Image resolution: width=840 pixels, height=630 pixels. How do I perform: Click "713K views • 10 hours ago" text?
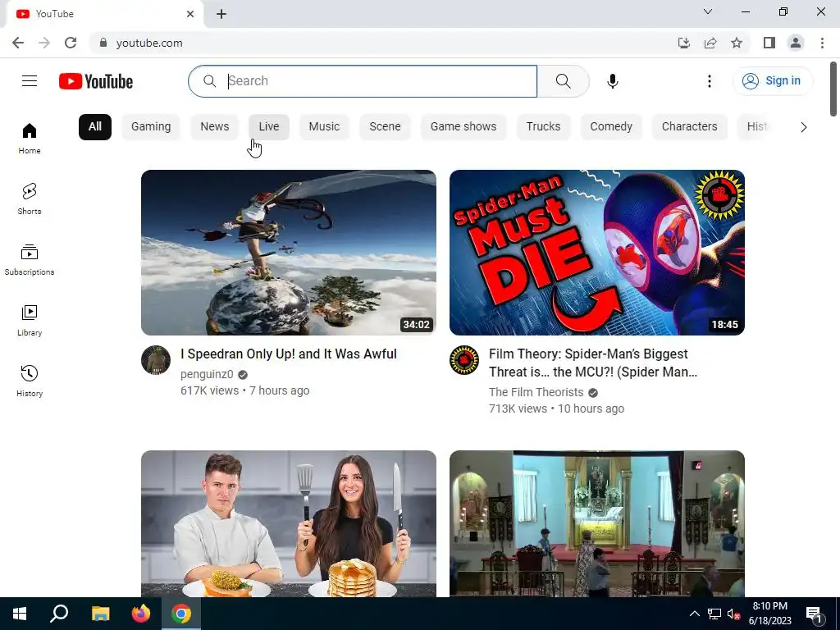557,409
